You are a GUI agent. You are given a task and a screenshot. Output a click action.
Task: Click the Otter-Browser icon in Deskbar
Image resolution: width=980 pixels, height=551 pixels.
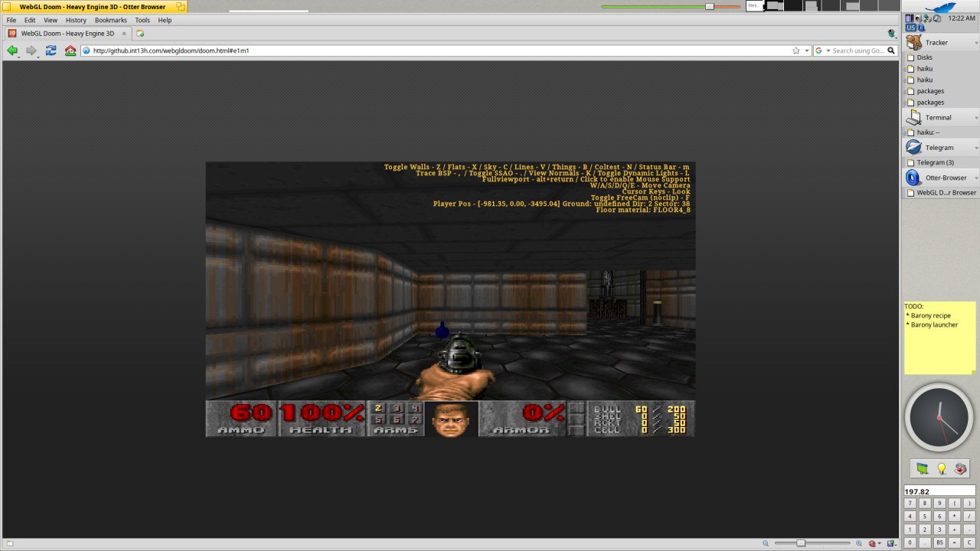(913, 178)
